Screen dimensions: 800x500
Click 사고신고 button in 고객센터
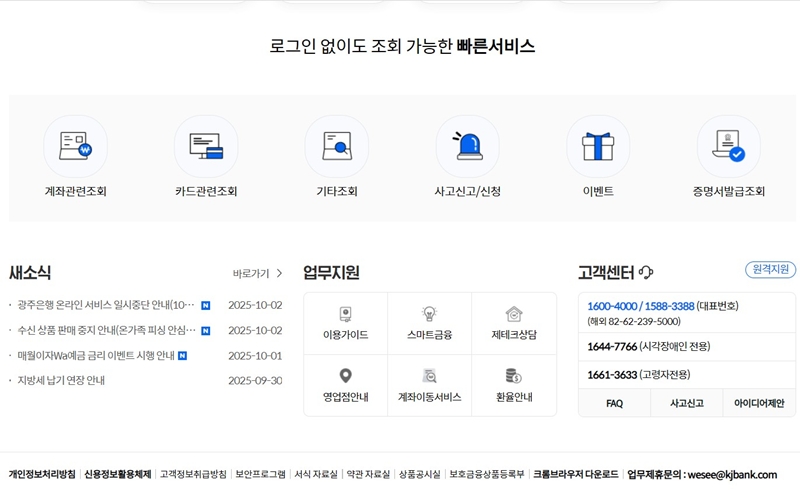(687, 404)
